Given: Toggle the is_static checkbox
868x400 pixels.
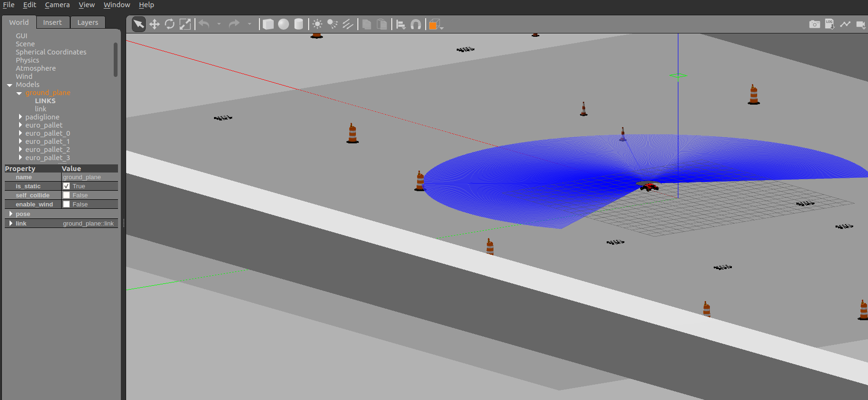Looking at the screenshot, I should pos(66,186).
